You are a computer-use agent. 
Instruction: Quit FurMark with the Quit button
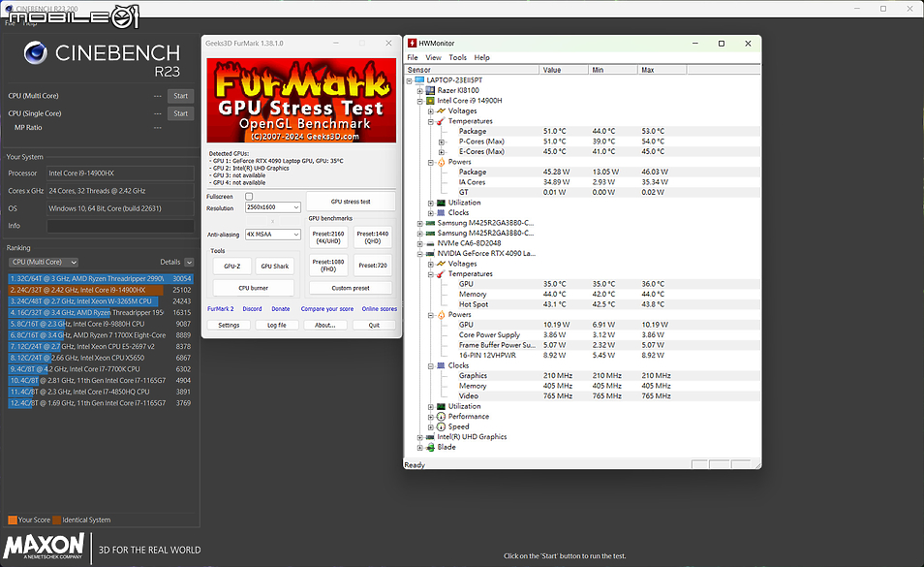pos(374,326)
